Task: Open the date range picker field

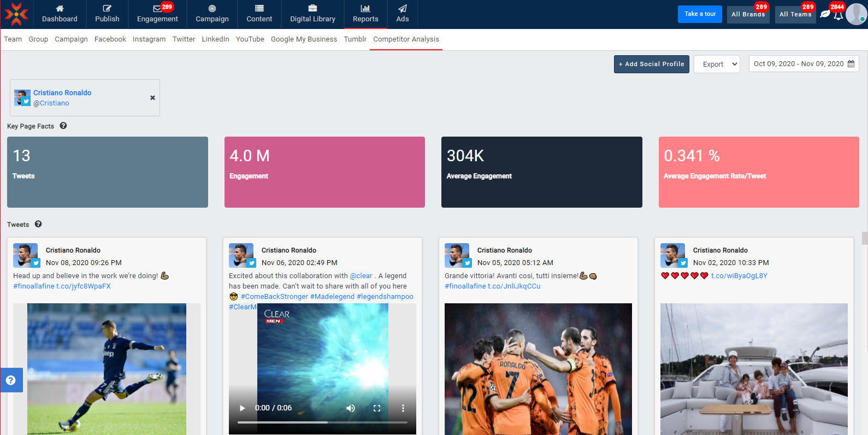Action: pyautogui.click(x=804, y=64)
